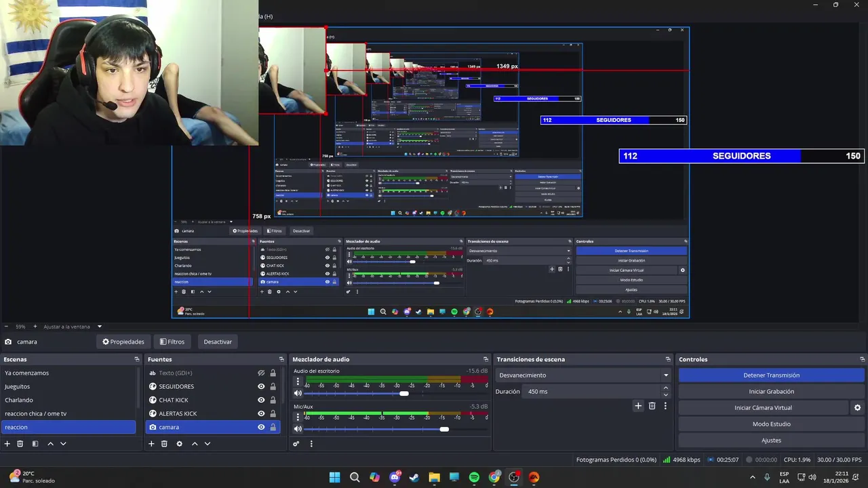
Task: Open transition properties three-dot menu
Action: tap(665, 406)
